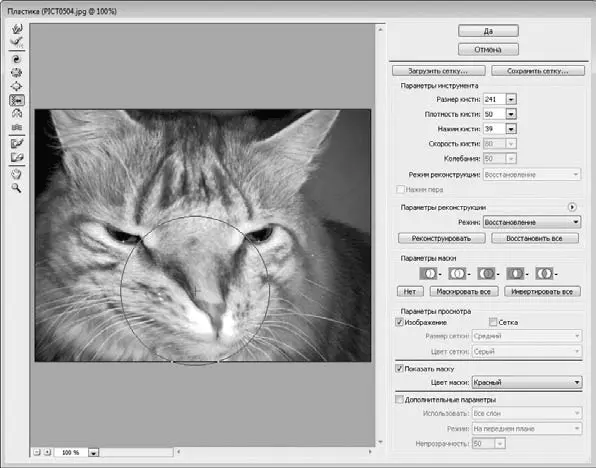Select the Twirl Clockwise tool
596x468 pixels.
coord(17,59)
